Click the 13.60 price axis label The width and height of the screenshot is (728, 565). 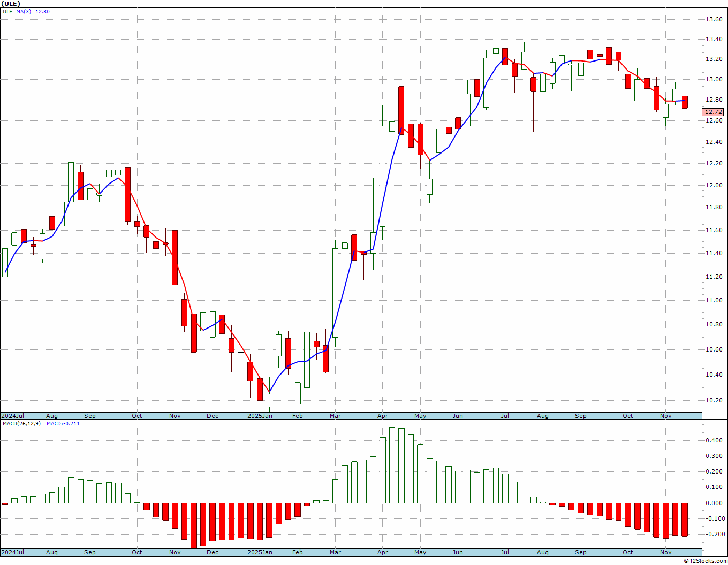pyautogui.click(x=714, y=19)
